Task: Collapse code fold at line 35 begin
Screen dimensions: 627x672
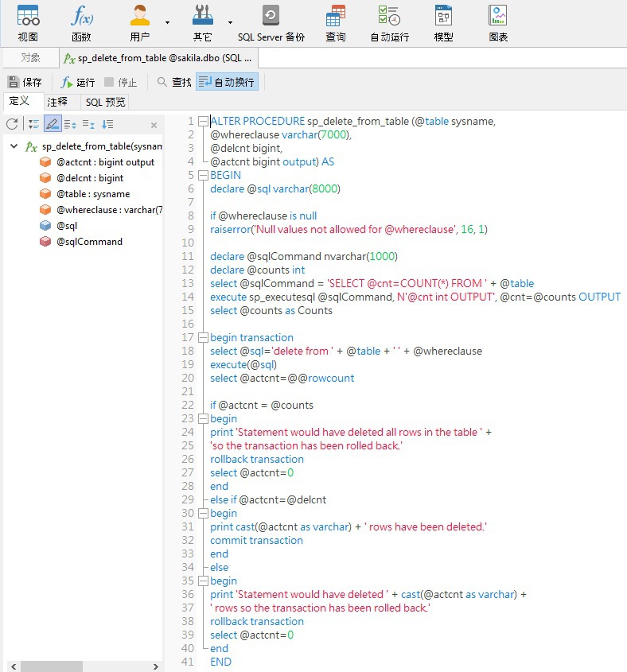Action: click(x=203, y=581)
